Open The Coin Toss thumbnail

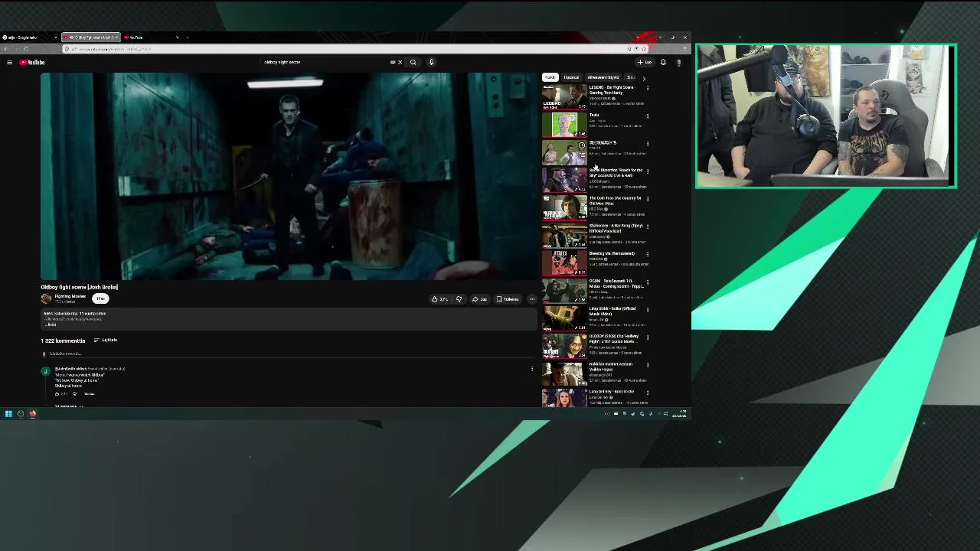tap(565, 207)
